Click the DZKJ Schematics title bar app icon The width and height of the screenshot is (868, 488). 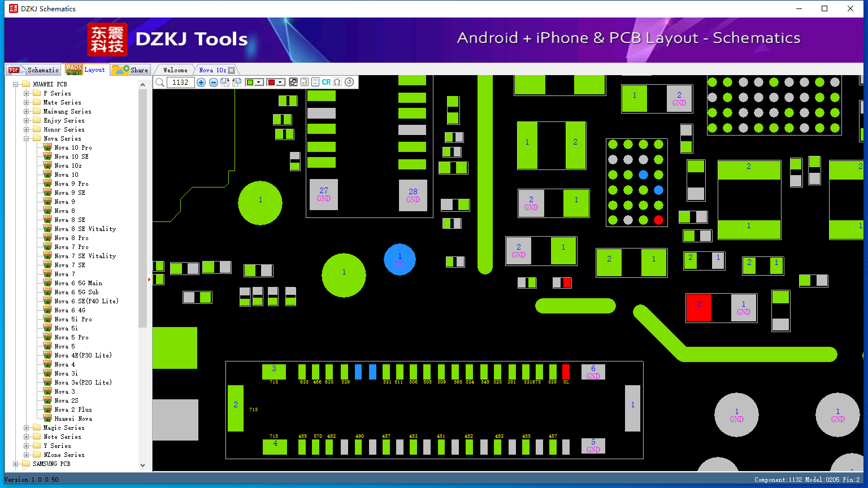coord(14,8)
